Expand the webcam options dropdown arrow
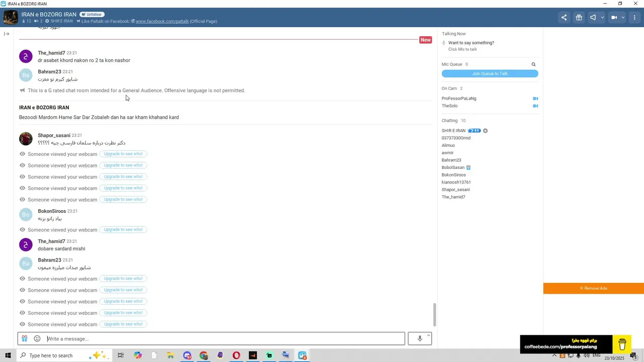 point(623,18)
